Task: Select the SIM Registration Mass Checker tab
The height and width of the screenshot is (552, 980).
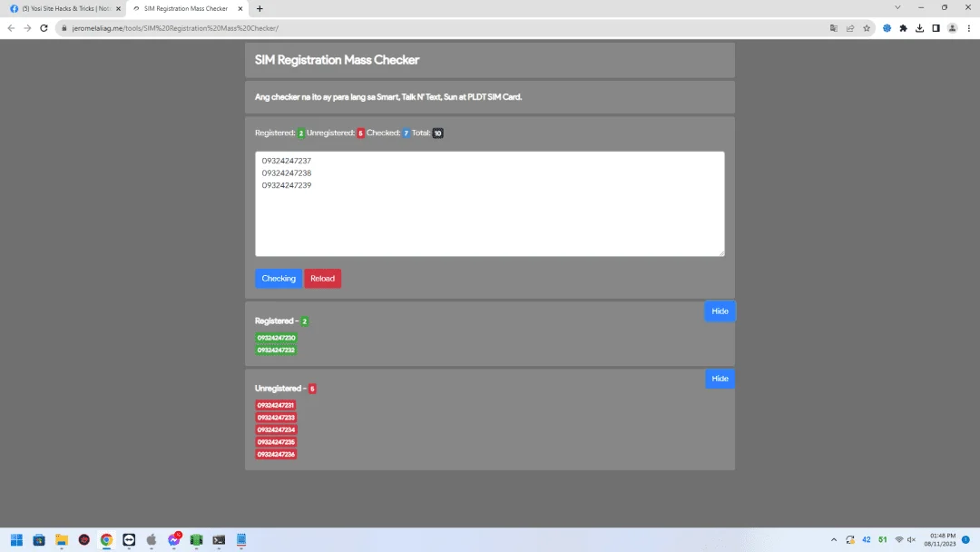Action: pos(186,9)
